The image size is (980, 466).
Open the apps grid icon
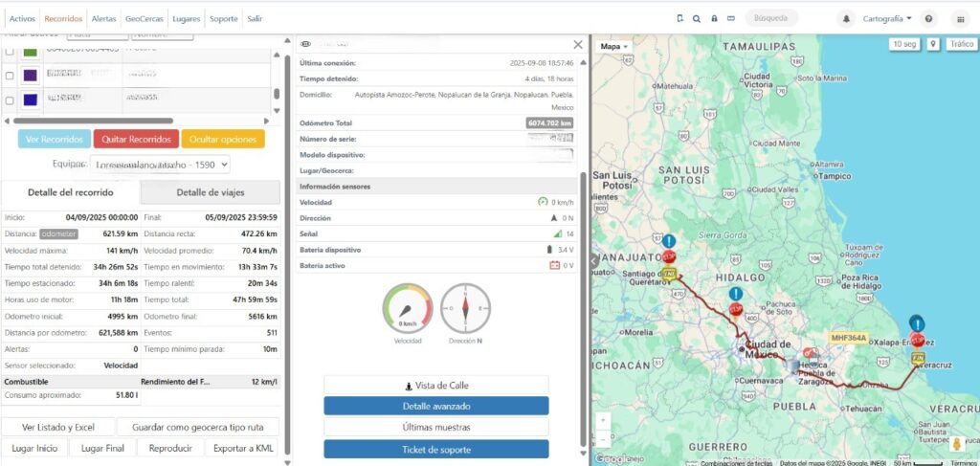point(960,18)
